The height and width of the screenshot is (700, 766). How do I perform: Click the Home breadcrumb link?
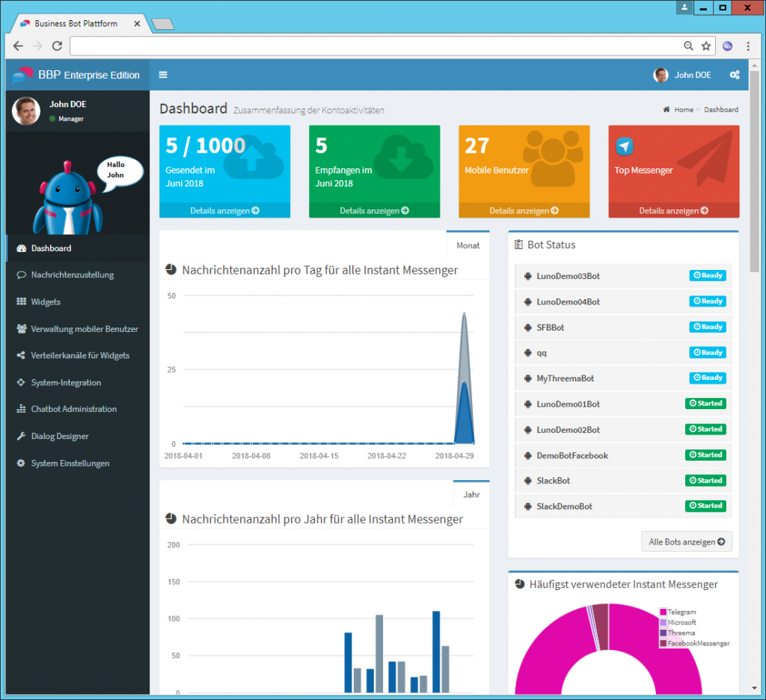tap(684, 109)
